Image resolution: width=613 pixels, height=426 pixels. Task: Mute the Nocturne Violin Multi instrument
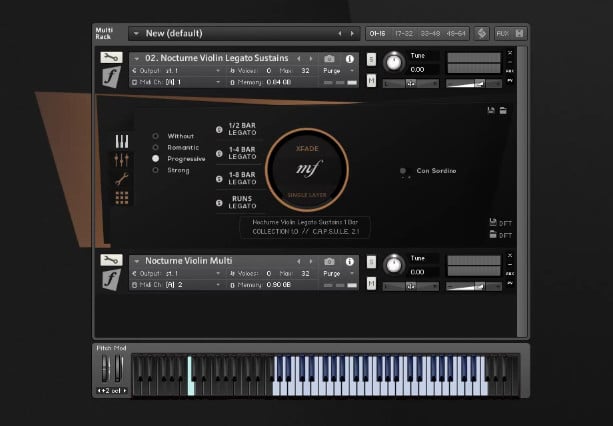[371, 283]
